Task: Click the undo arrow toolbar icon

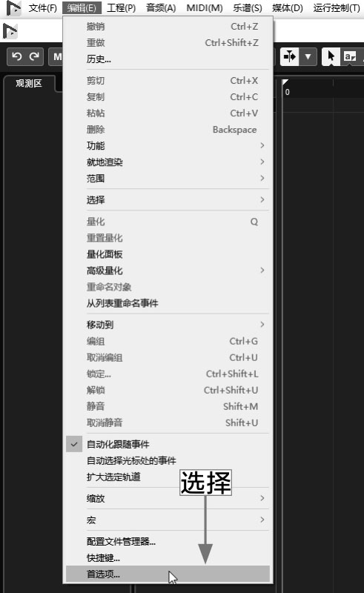Action: click(16, 57)
